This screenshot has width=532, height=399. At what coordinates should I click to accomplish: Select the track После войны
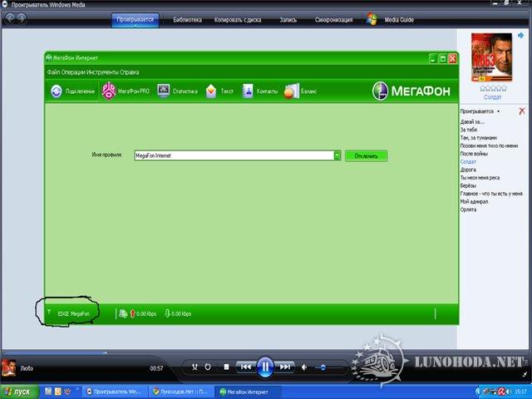click(474, 154)
